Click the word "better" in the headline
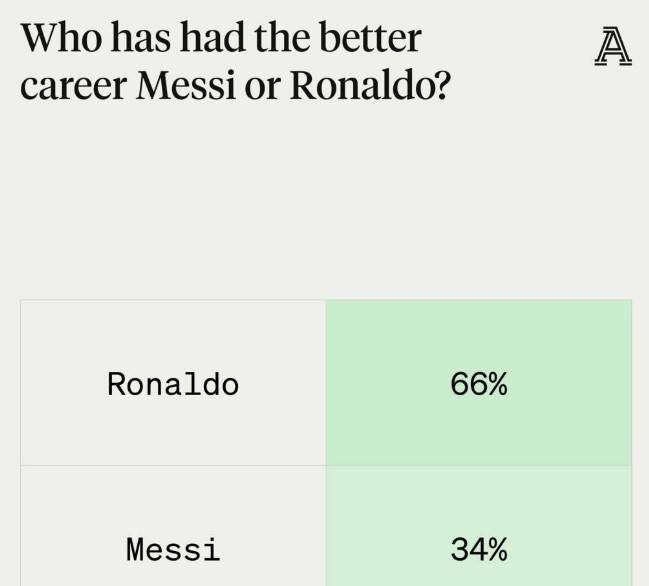649x586 pixels. [x=369, y=39]
